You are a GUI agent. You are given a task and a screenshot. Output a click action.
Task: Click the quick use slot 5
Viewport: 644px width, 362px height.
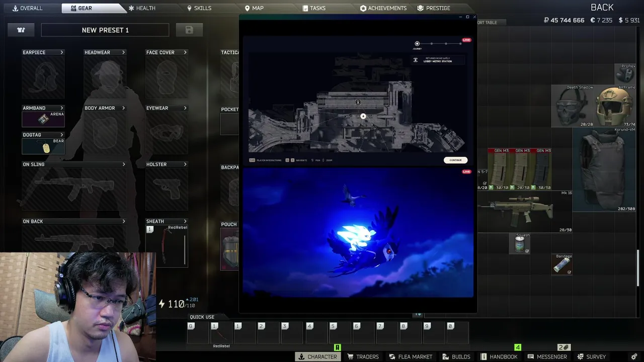point(340,333)
